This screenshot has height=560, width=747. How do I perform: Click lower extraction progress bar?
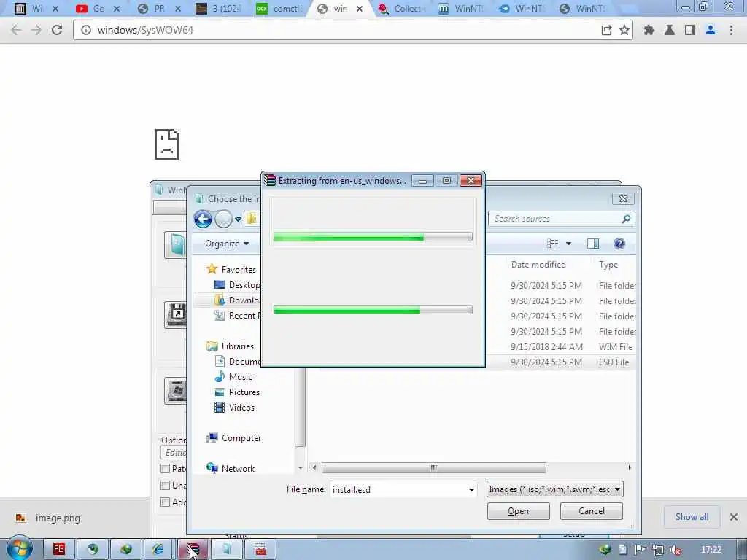click(373, 310)
